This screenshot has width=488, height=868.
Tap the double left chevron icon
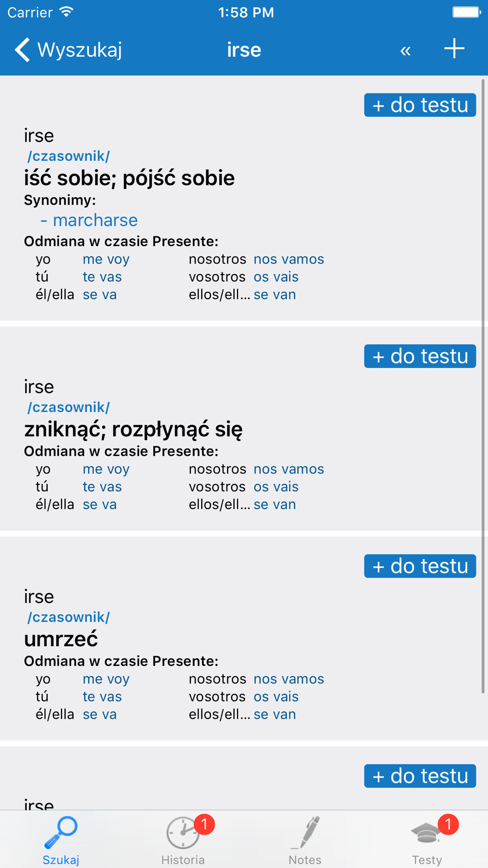point(405,50)
